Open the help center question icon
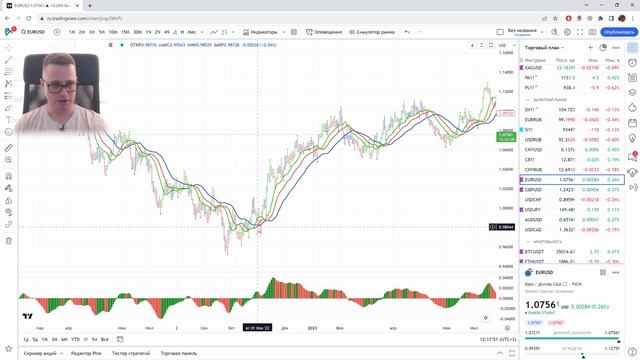The width and height of the screenshot is (640, 360). (x=632, y=351)
